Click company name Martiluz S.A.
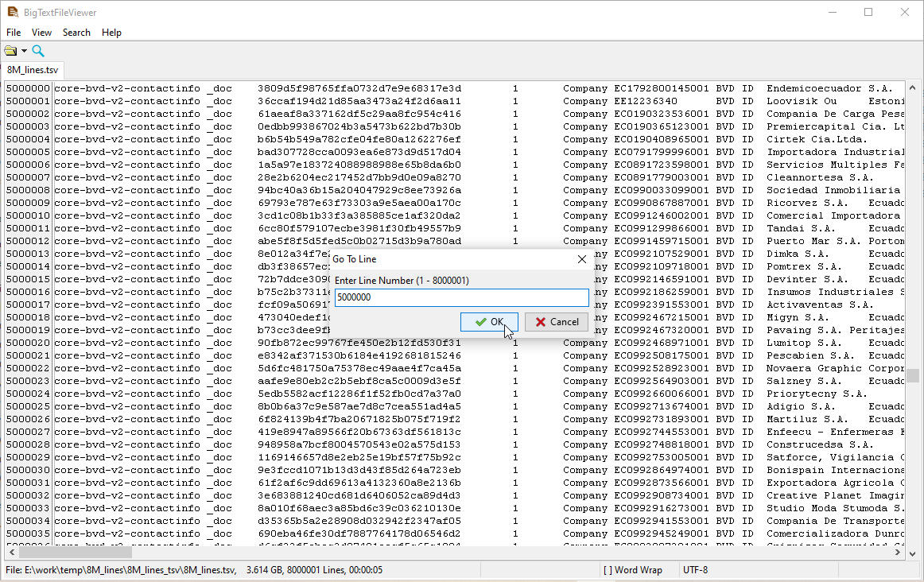924x582 pixels. 807,420
